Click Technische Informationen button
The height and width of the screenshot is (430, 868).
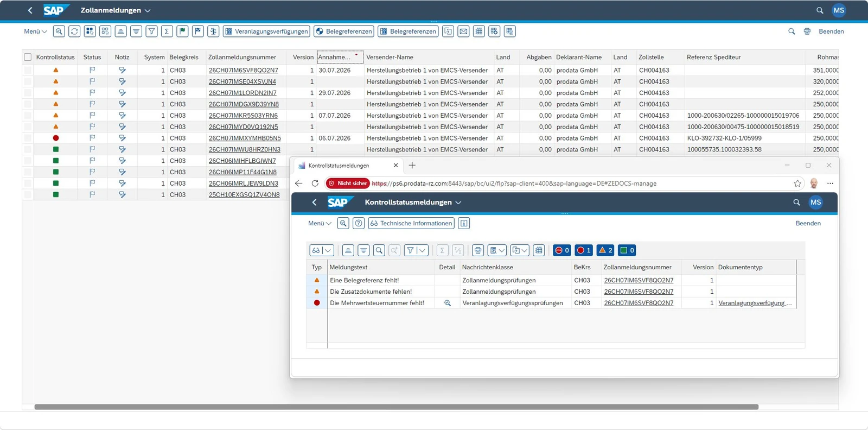[411, 223]
